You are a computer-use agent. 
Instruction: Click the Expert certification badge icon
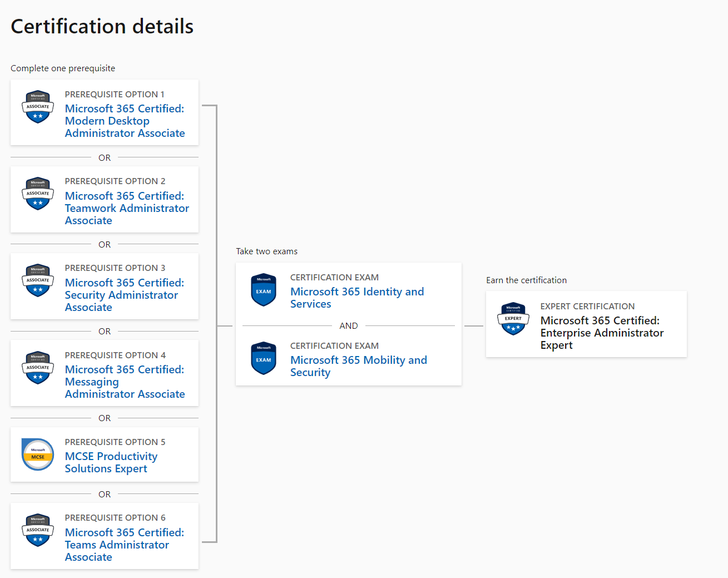tap(513, 319)
